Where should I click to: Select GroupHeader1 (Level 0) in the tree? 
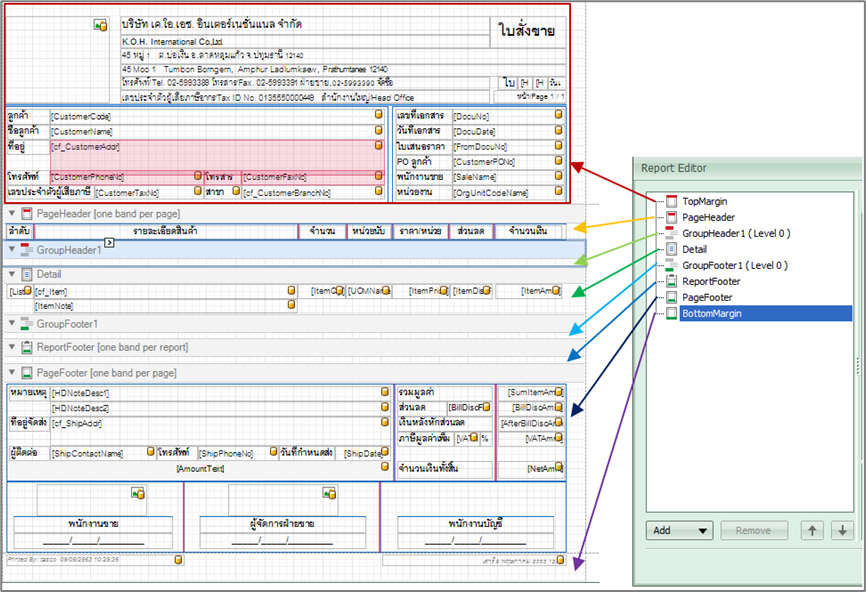(x=735, y=233)
